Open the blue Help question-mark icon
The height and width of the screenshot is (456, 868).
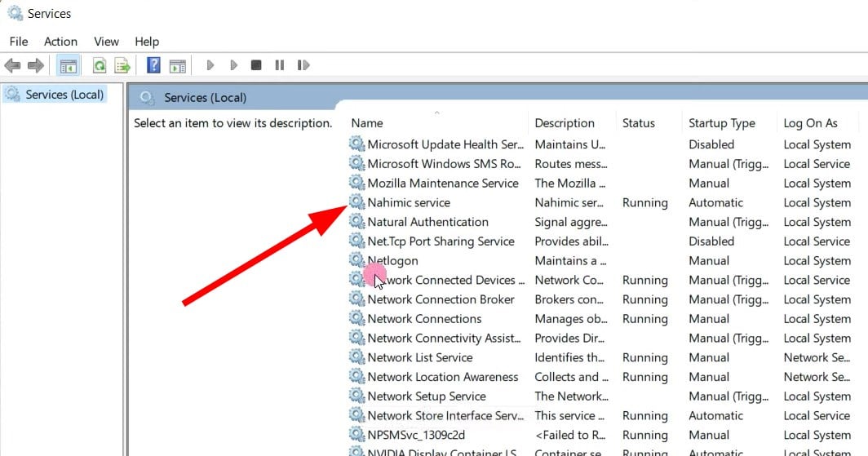pos(153,65)
